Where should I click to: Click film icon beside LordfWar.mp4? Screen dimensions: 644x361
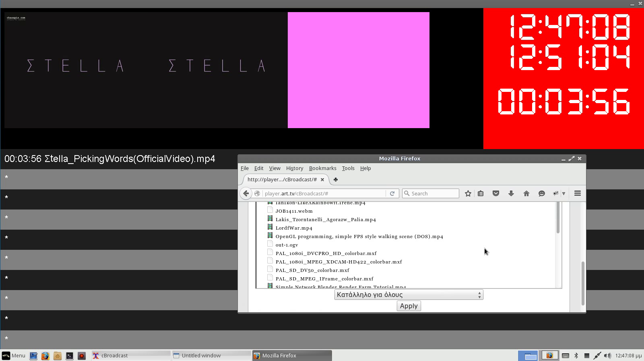tap(270, 227)
